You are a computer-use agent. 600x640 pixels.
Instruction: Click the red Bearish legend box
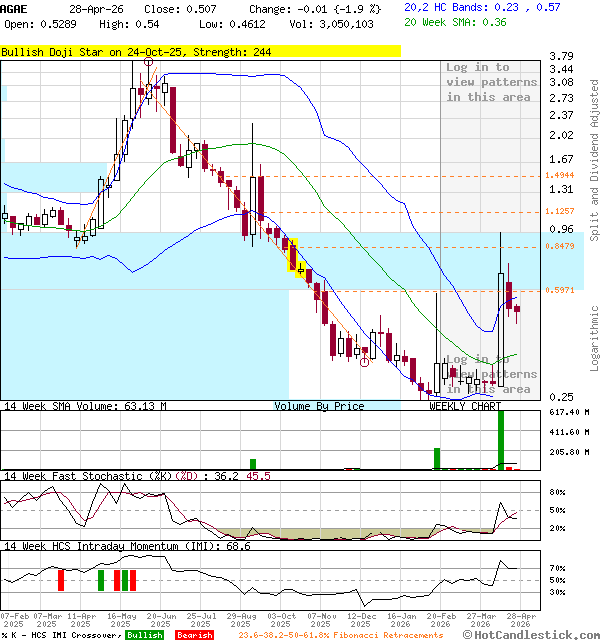[194, 635]
